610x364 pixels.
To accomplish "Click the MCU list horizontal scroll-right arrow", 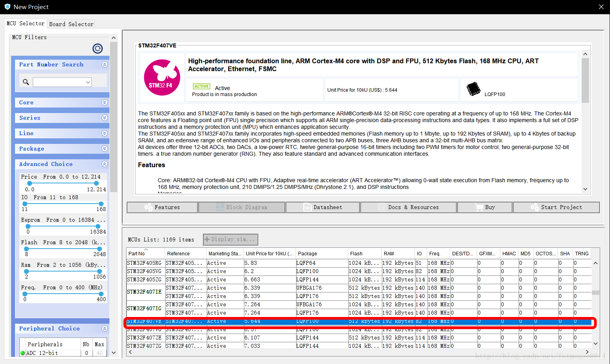I will (587, 352).
